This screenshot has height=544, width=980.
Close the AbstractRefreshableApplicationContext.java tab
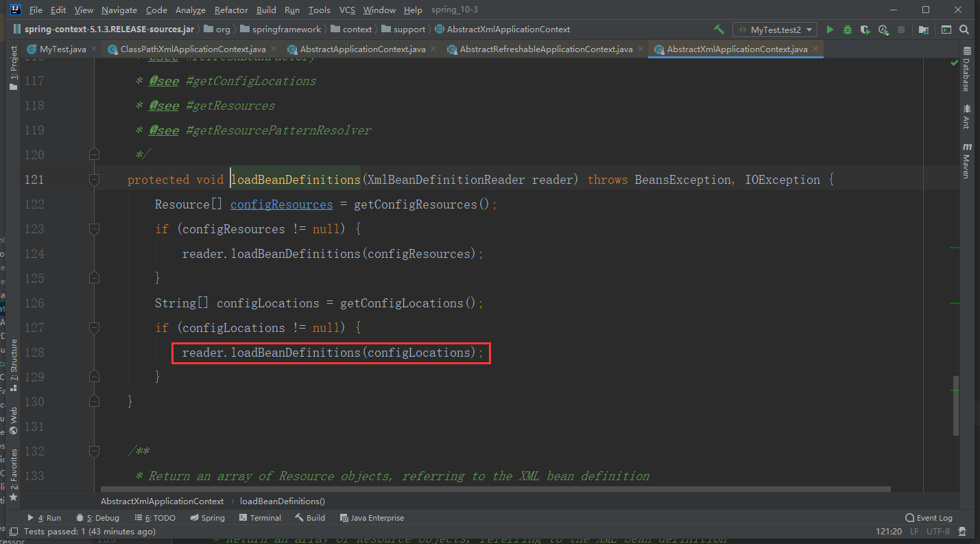[641, 49]
